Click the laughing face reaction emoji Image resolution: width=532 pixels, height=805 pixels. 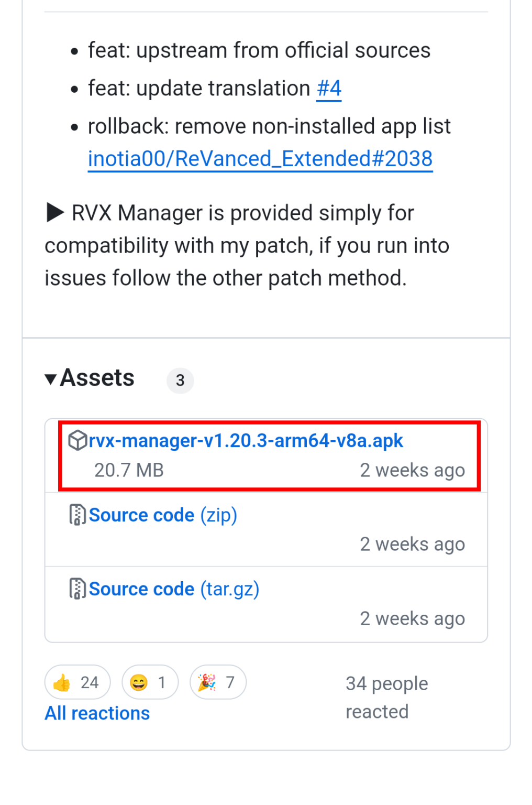[x=139, y=682]
